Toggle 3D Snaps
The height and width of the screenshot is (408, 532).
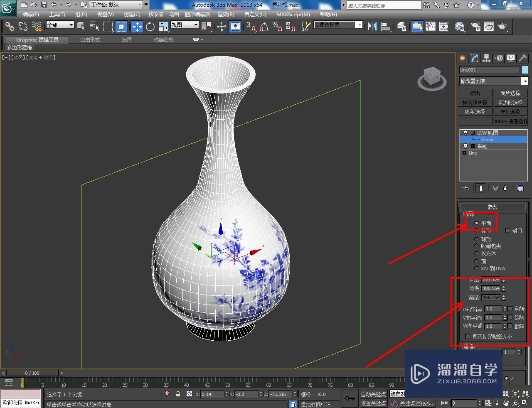tap(251, 27)
